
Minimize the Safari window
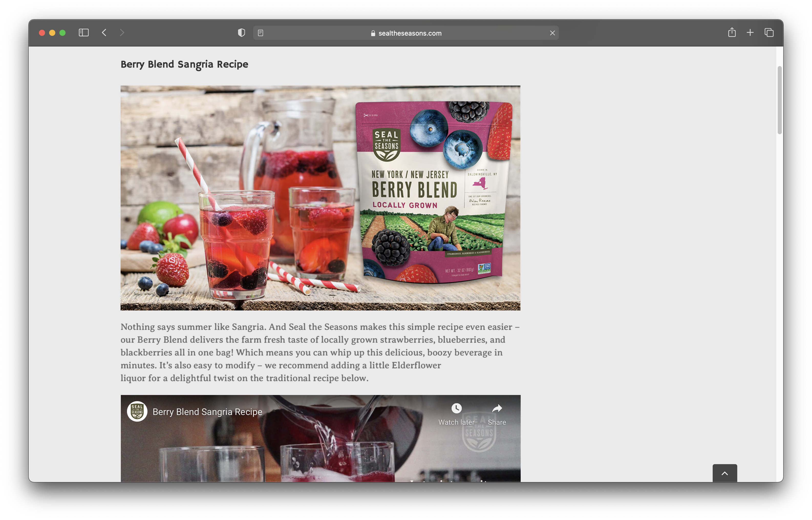[52, 33]
